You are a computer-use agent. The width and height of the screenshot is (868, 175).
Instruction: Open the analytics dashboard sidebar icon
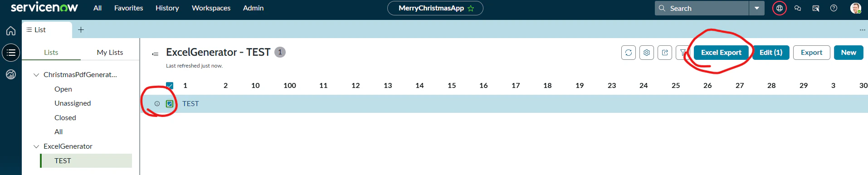tap(11, 74)
